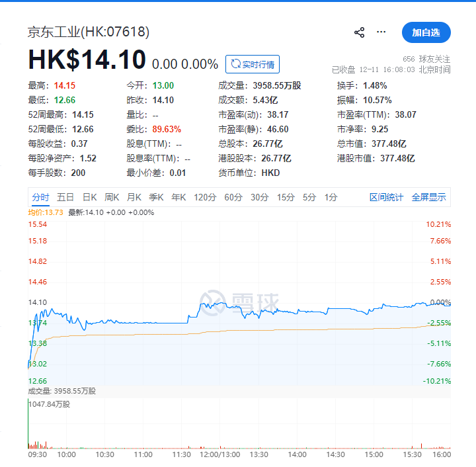This screenshot has width=476, height=467.
Task: Choose the 120分 interval tab
Action: (x=205, y=197)
